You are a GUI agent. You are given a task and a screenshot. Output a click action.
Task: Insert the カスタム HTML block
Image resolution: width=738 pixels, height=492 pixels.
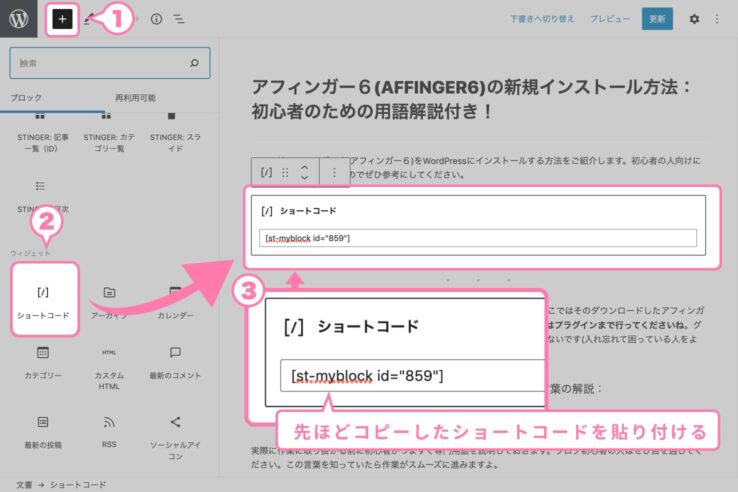[x=109, y=367]
